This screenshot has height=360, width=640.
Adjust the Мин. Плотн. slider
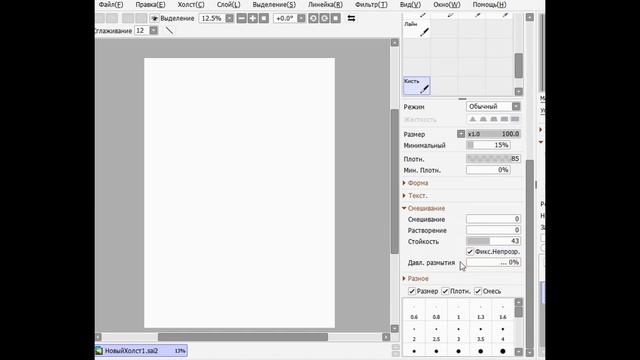pos(488,170)
